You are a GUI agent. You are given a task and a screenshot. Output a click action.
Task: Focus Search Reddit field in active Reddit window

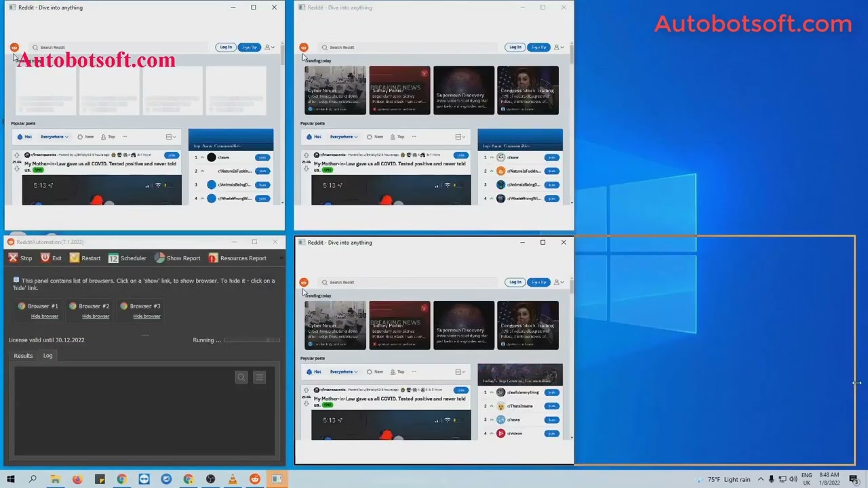[407, 283]
